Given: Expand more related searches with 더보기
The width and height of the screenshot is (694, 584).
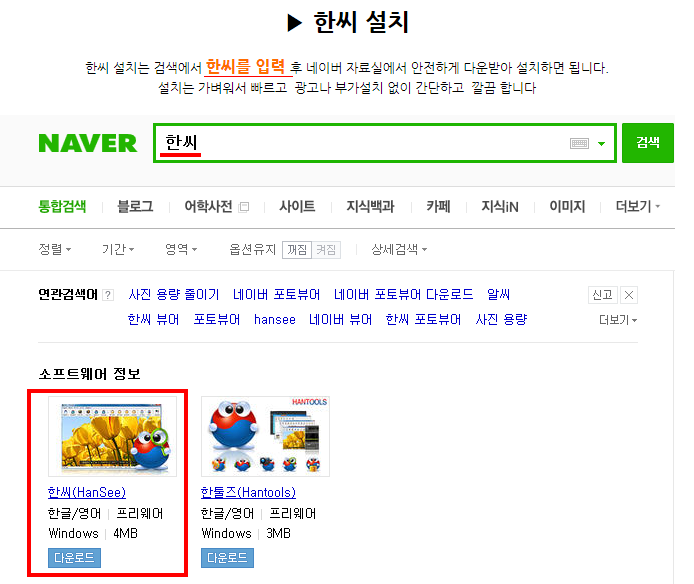Looking at the screenshot, I should point(618,320).
